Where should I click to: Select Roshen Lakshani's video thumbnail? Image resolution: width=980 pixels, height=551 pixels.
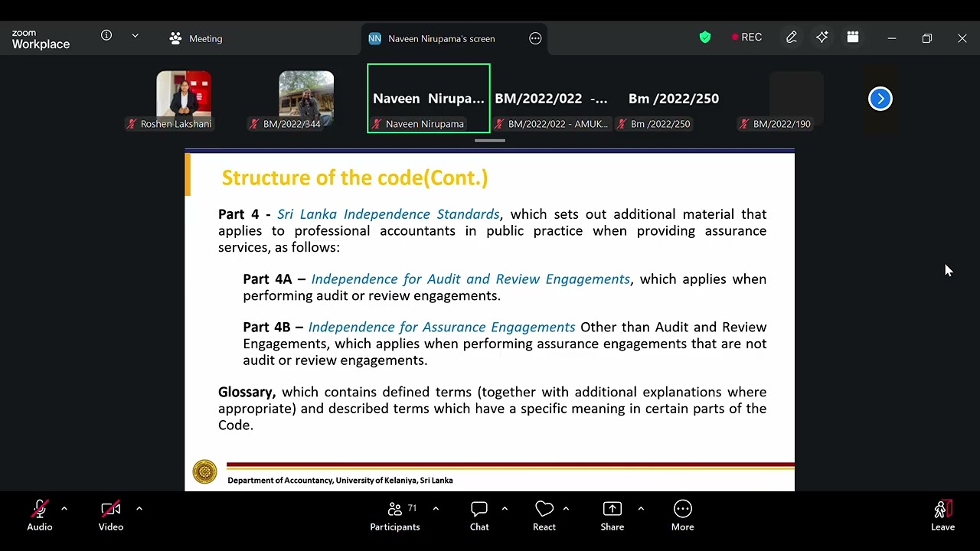click(x=184, y=100)
